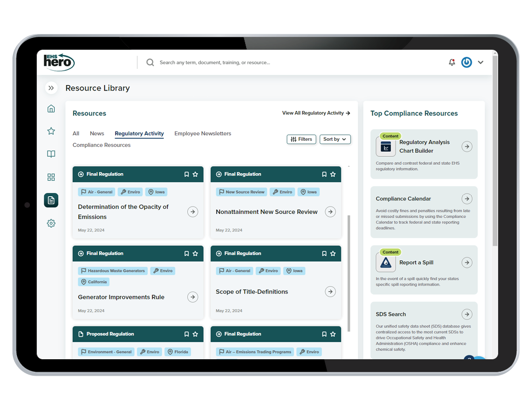Switch to the Compliance Resources tab

(102, 145)
